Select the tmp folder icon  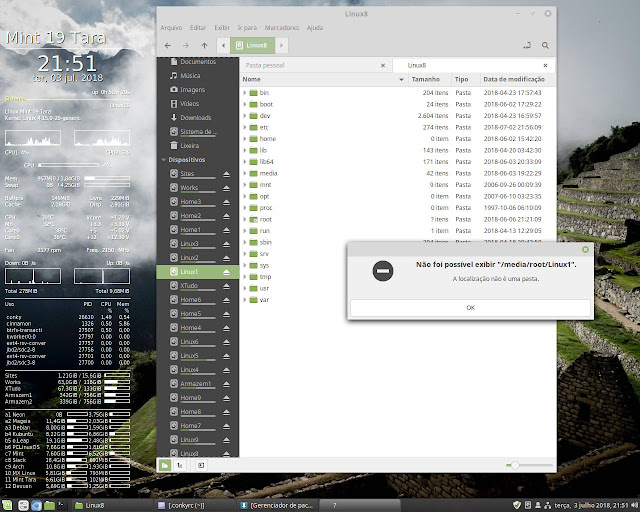coord(253,277)
